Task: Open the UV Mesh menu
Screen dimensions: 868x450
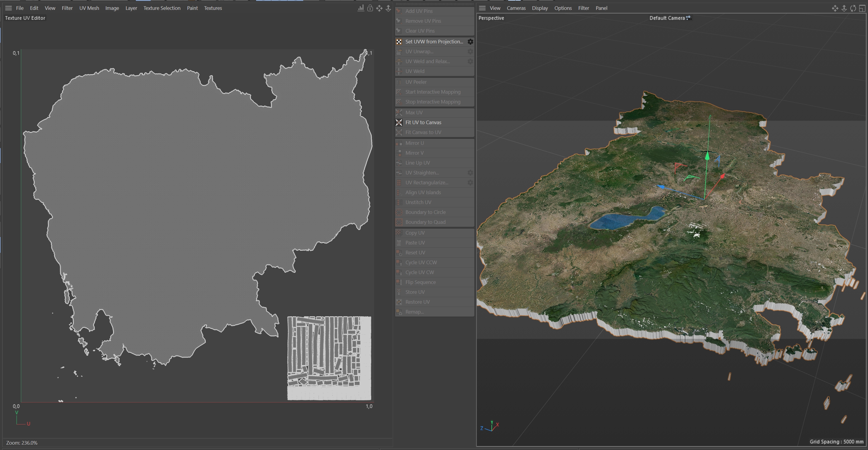Action: [89, 8]
